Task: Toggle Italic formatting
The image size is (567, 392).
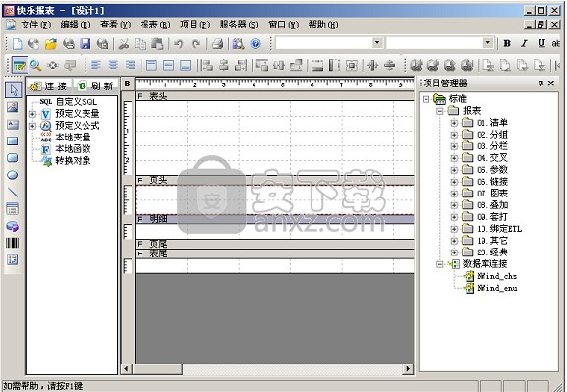Action: pyautogui.click(x=525, y=44)
